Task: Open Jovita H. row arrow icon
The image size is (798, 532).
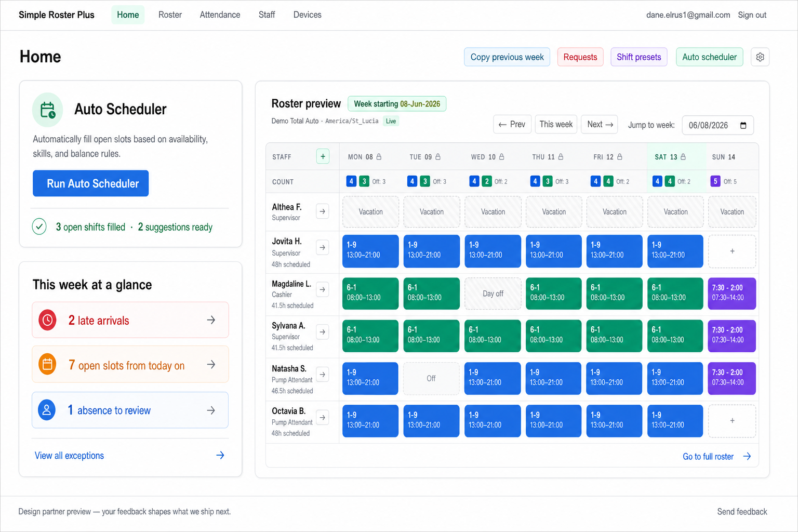Action: (x=323, y=247)
